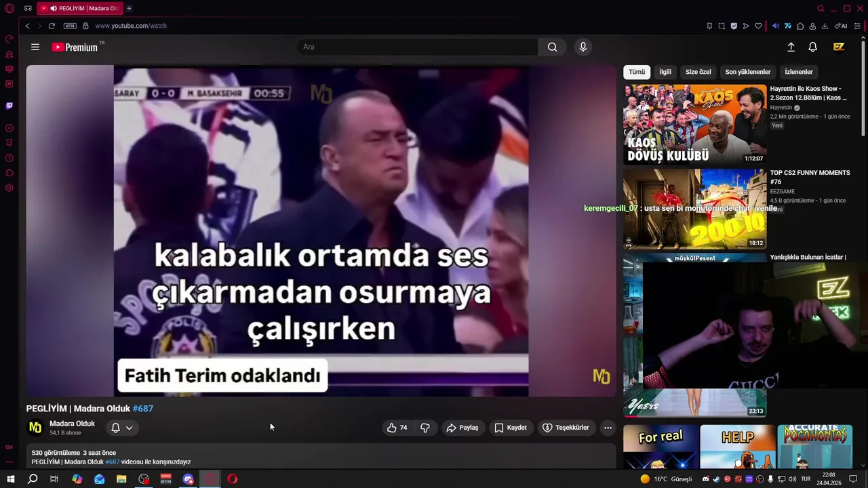Viewport: 868px width, 488px height.
Task: Click the Kaydet save button
Action: (x=511, y=428)
